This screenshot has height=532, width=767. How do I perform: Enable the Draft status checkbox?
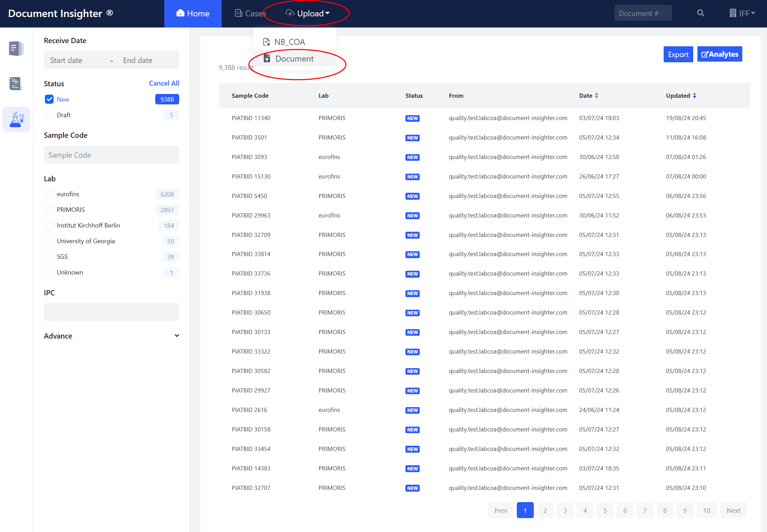click(49, 115)
